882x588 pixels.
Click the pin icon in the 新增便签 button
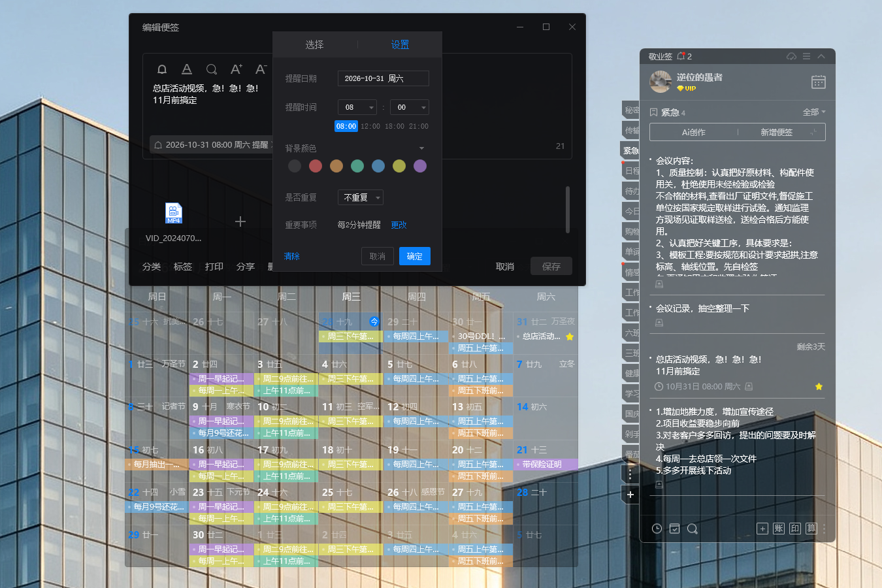point(813,132)
